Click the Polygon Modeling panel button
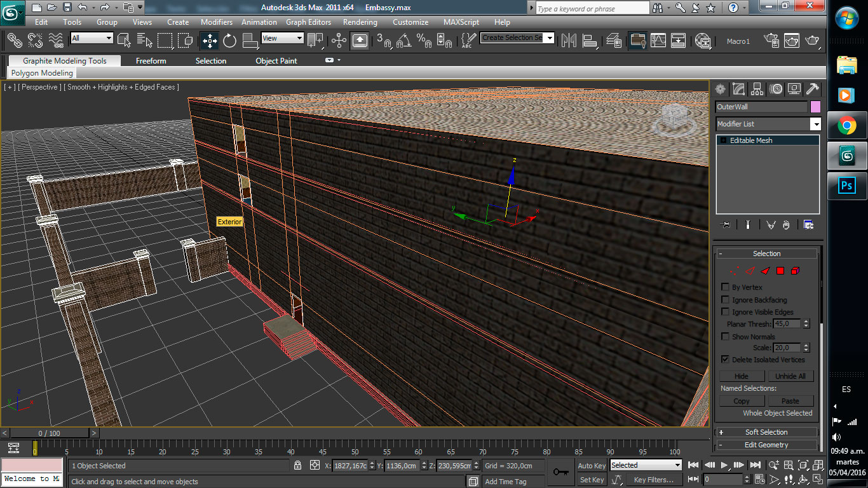Image resolution: width=868 pixels, height=488 pixels. pyautogui.click(x=42, y=73)
